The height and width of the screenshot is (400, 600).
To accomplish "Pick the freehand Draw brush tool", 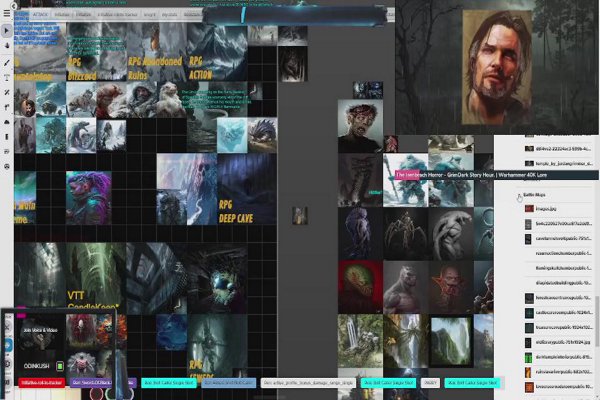I will click(x=7, y=62).
